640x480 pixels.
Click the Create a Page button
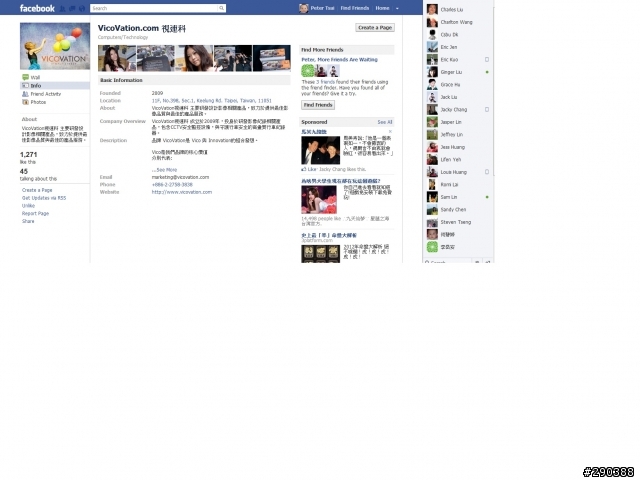[375, 28]
